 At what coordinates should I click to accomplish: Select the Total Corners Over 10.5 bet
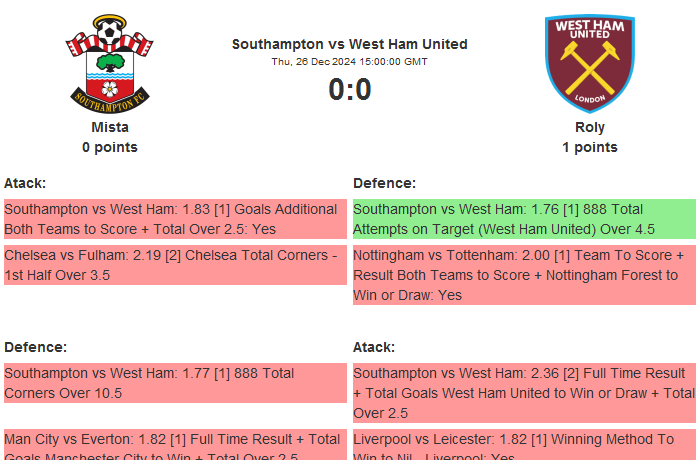[175, 383]
